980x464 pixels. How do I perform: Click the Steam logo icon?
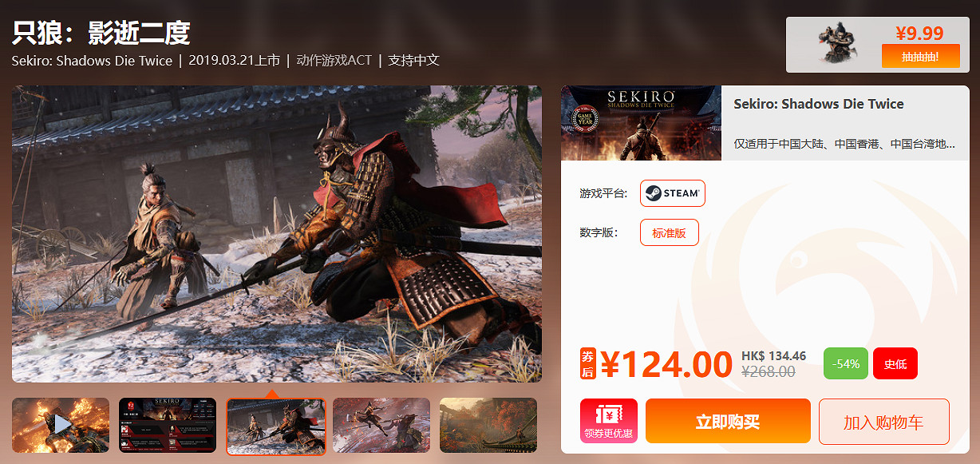(653, 193)
